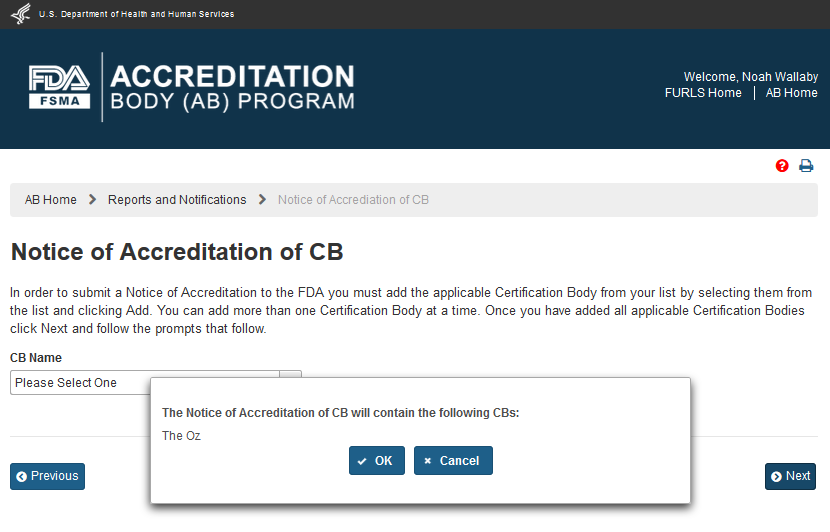Click the chevron after Reports and Notifications

(x=262, y=200)
